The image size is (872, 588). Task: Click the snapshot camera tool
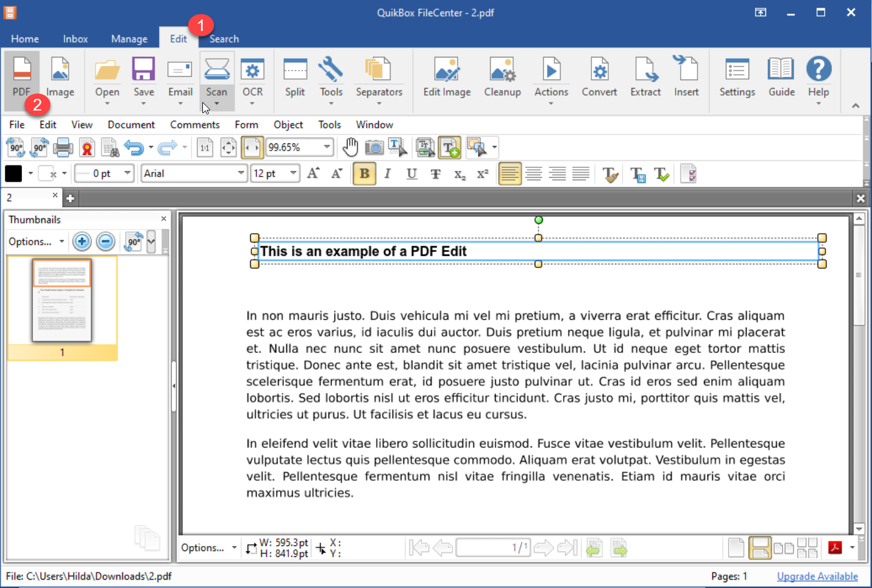pyautogui.click(x=374, y=147)
